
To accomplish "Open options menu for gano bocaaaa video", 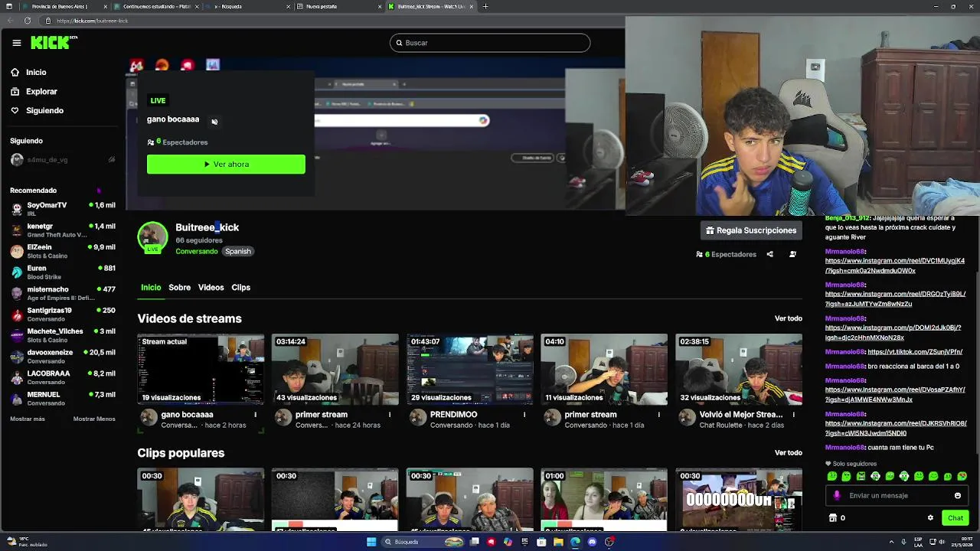I will [x=256, y=415].
